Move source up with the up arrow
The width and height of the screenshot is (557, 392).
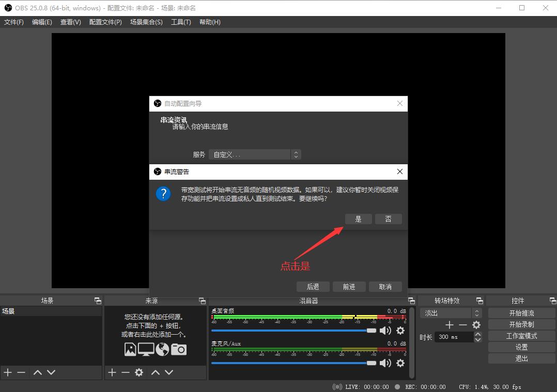click(x=156, y=372)
